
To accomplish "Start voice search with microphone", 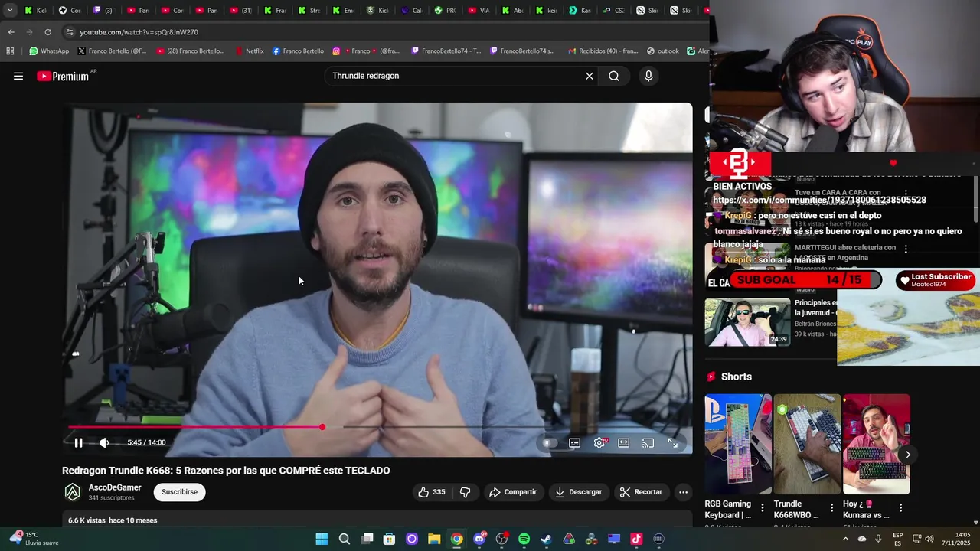I will (x=648, y=76).
